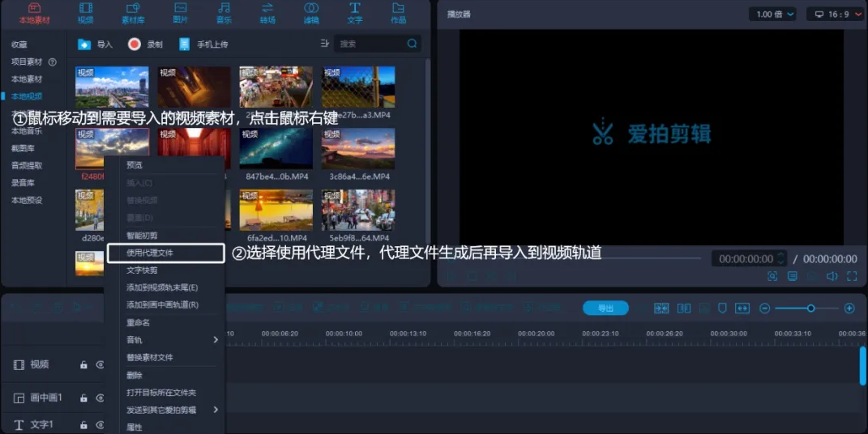Open the 本地素材 local media tab
The width and height of the screenshot is (868, 434).
pos(34,13)
